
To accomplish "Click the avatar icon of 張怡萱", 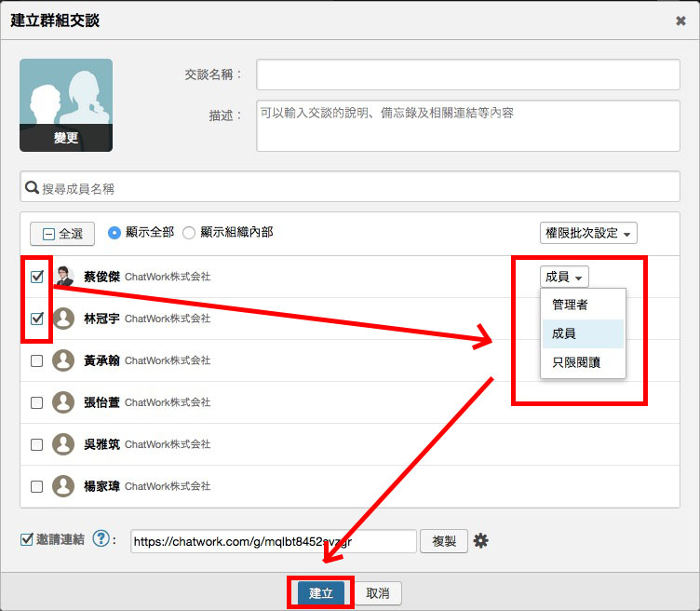I will pos(63,402).
